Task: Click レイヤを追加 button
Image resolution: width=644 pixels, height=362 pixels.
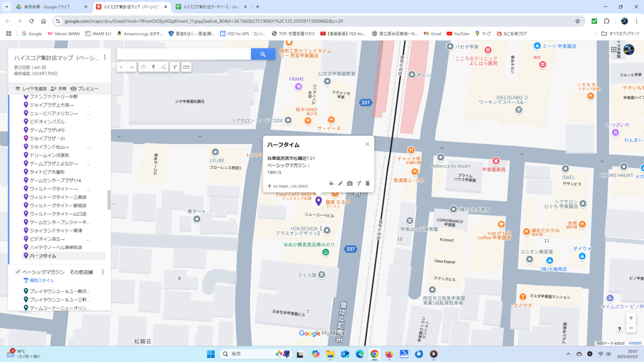Action: point(31,88)
